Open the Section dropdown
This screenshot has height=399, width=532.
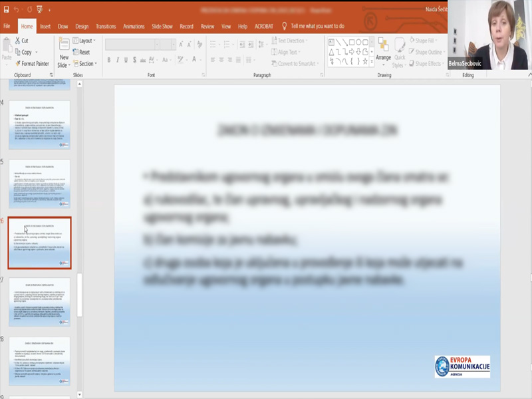tap(86, 63)
